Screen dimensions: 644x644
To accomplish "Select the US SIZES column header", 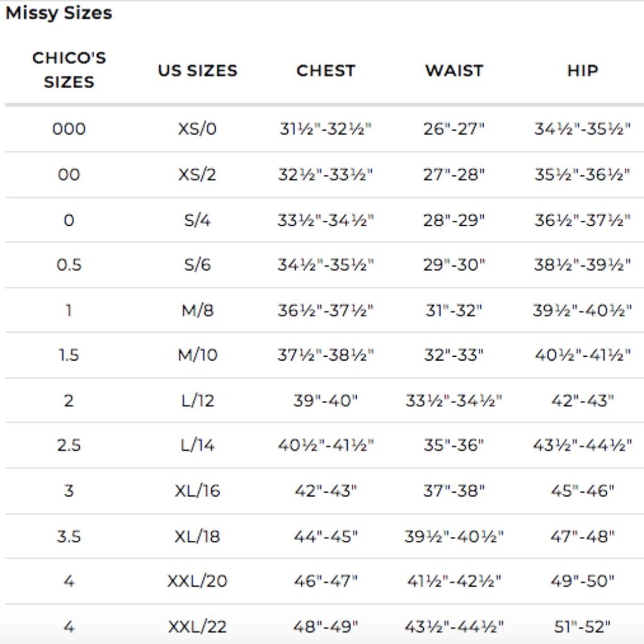I will pyautogui.click(x=198, y=71).
